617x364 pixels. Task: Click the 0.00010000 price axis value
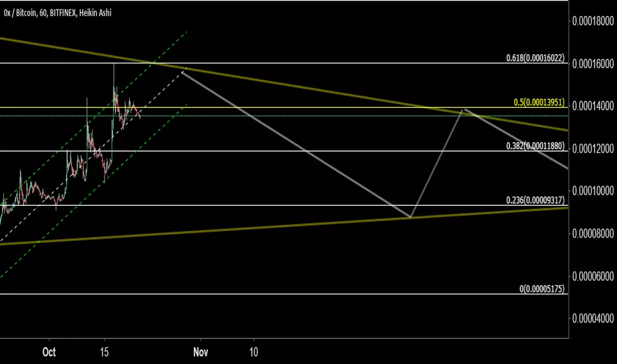pyautogui.click(x=593, y=191)
